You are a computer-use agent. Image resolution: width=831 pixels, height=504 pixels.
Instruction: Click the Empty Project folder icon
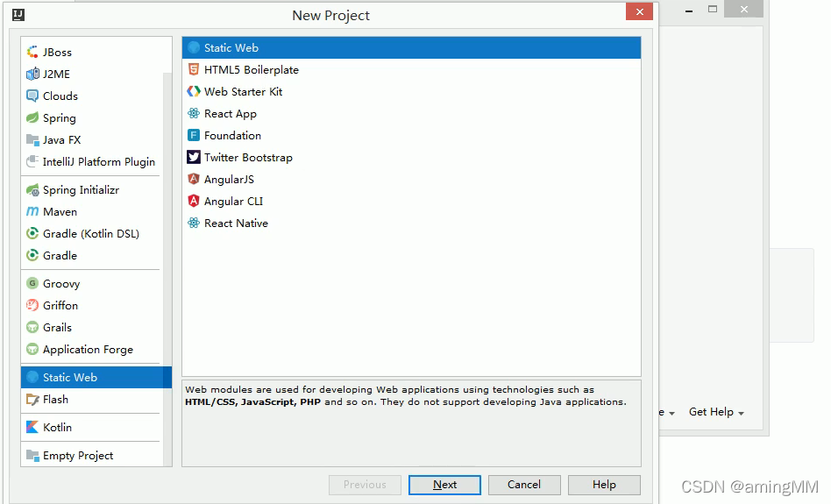[x=32, y=455]
